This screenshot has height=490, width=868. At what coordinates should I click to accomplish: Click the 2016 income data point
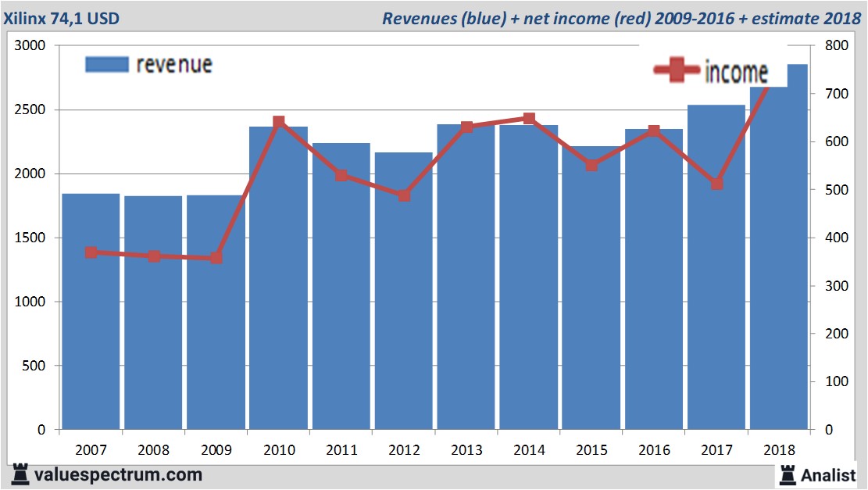pos(655,131)
